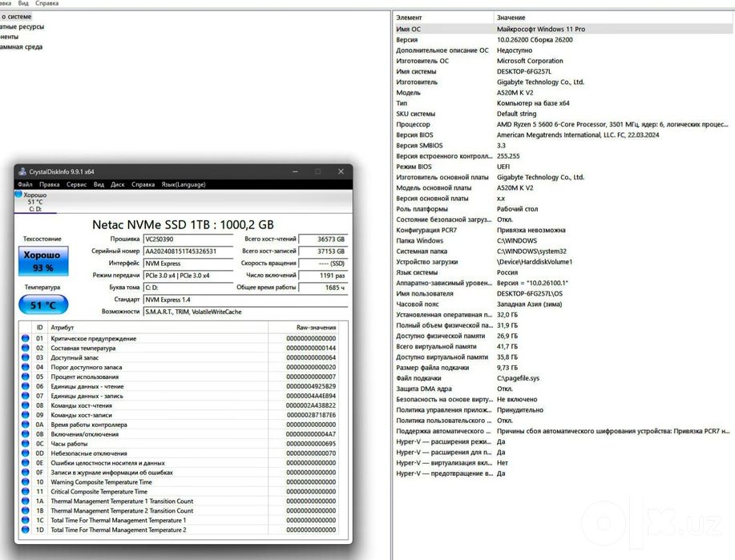Open Справка menu in System Information window
The height and width of the screenshot is (560, 735).
[46, 3]
